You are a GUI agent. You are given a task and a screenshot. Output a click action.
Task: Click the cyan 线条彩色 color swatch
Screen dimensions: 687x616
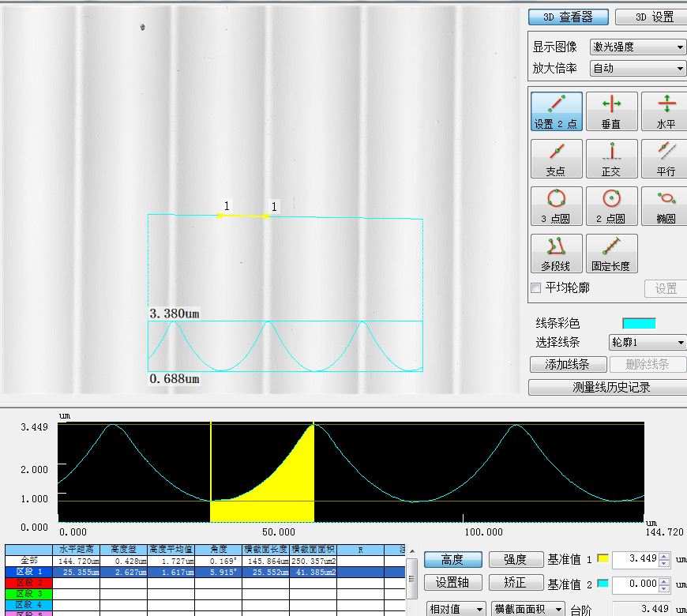(639, 323)
